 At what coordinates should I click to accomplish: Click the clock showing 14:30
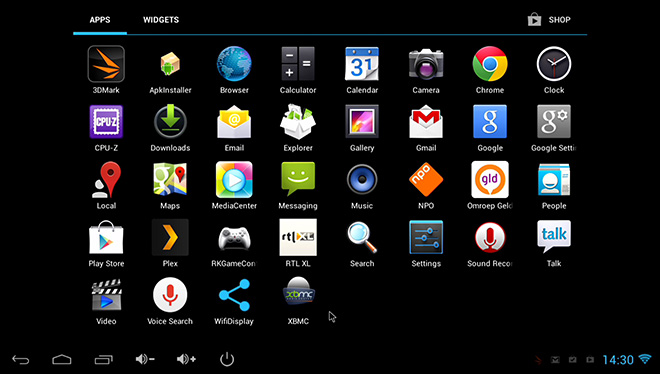(618, 360)
